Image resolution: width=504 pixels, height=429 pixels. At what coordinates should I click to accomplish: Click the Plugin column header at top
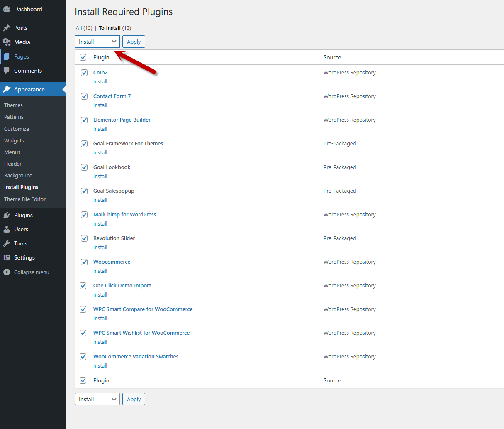point(101,57)
